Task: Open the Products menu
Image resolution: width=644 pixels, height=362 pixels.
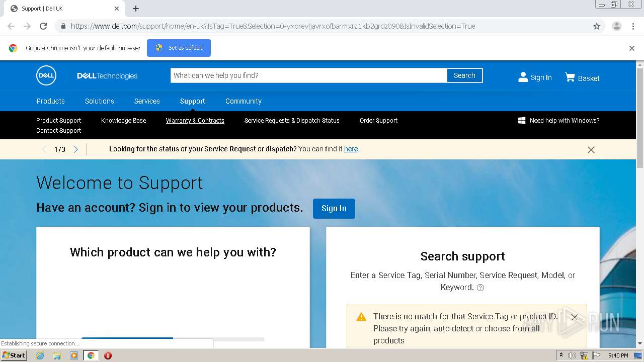Action: point(50,101)
